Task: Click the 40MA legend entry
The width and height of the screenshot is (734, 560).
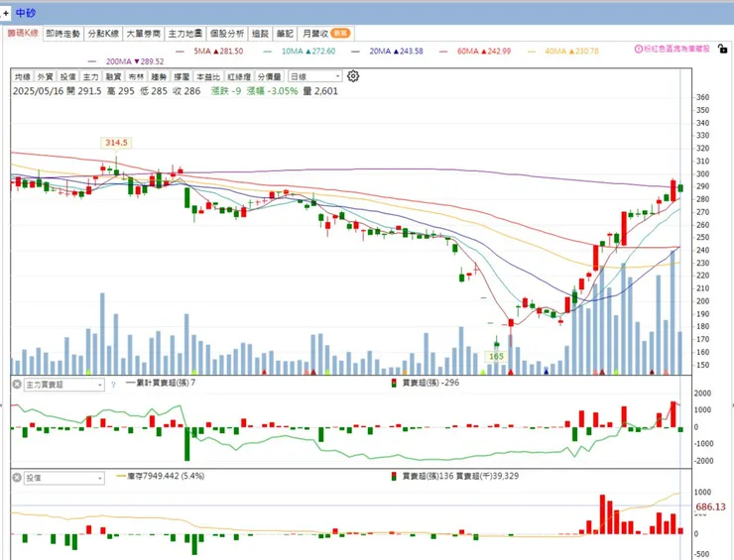Action: click(x=562, y=51)
